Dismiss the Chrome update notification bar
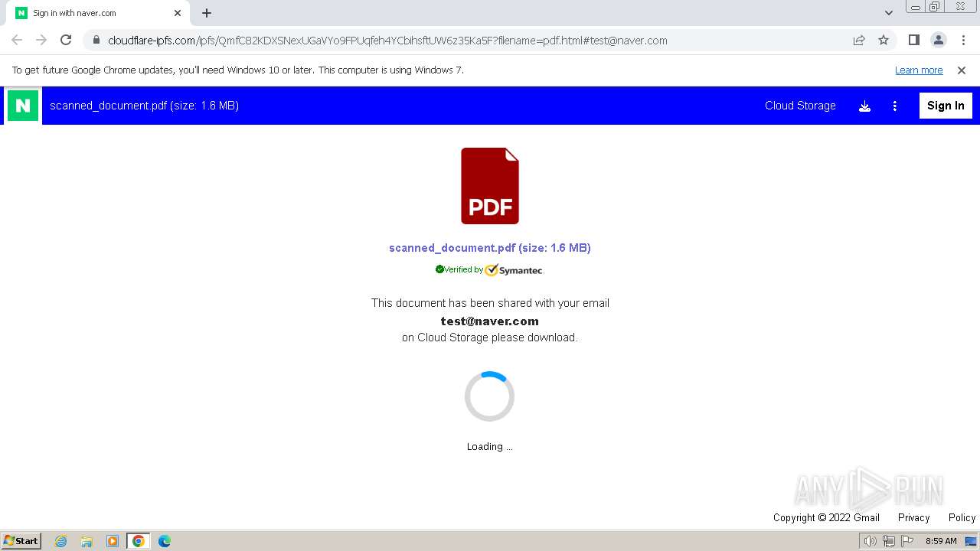The height and width of the screenshot is (551, 980). (x=962, y=70)
